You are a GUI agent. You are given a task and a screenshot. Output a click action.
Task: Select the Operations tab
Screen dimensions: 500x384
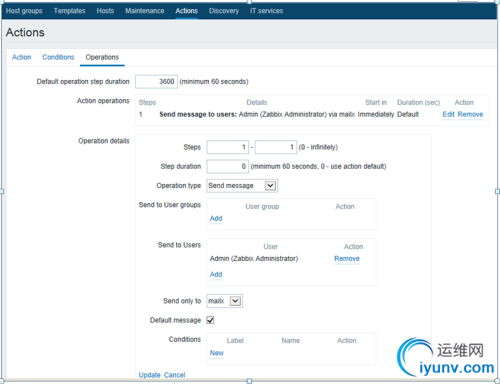[102, 57]
